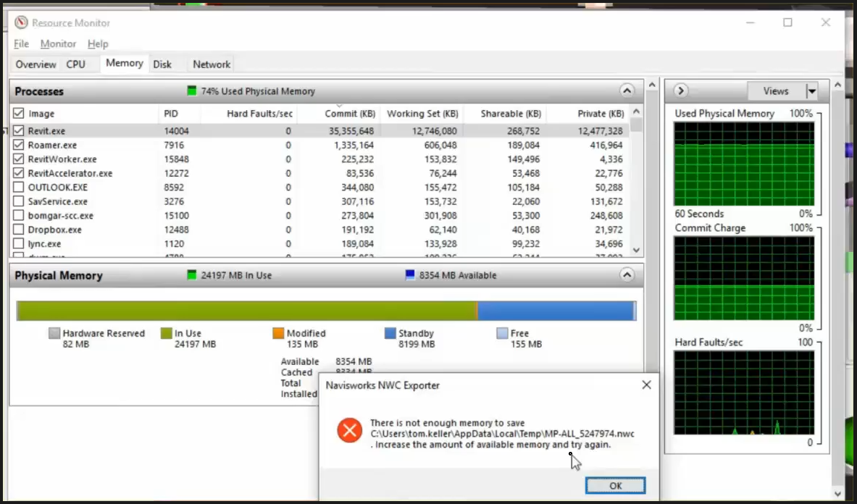Click the gray Hardware Reserved legend square
Screen dimensions: 857x504
(x=53, y=333)
